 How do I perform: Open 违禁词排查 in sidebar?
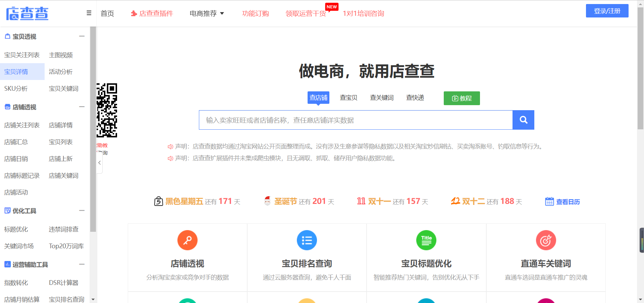64,229
